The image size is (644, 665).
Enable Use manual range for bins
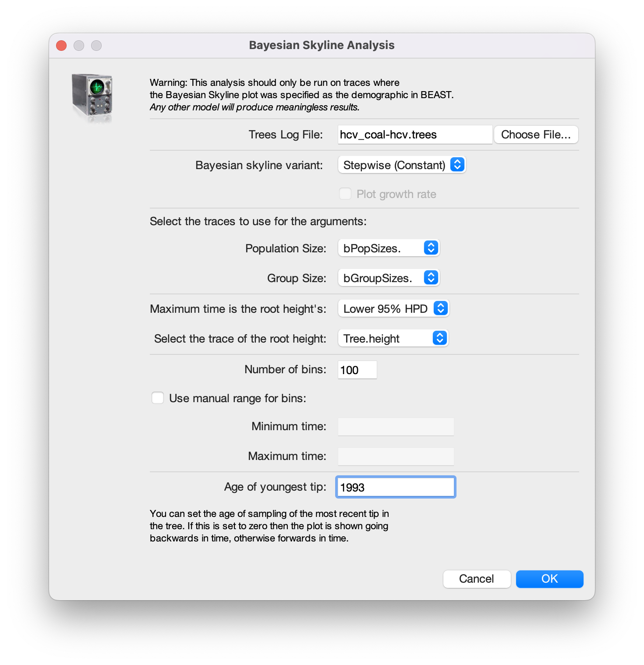(158, 398)
